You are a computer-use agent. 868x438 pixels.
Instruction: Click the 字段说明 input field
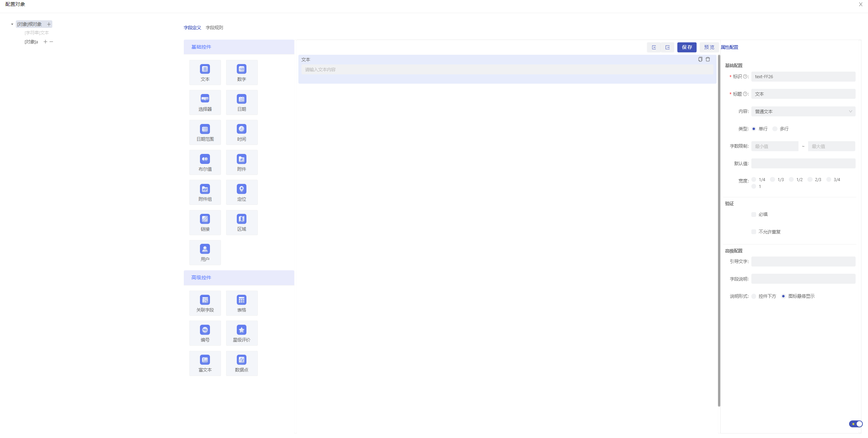click(x=803, y=279)
